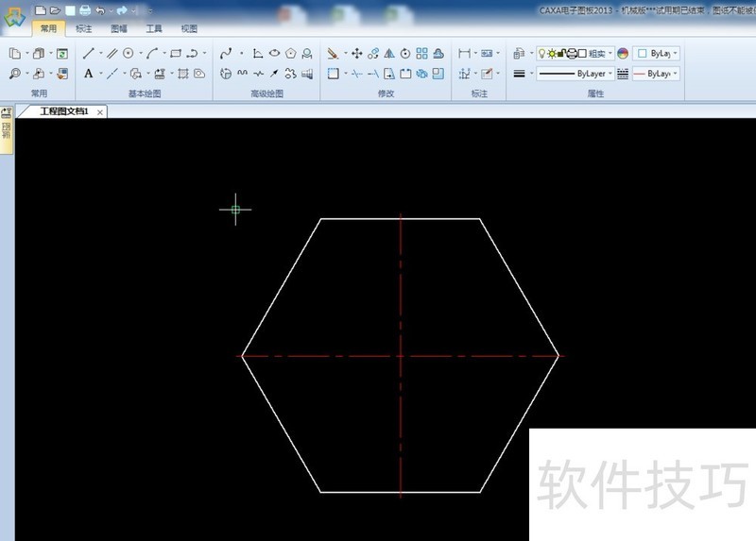
Task: Toggle the layer light bulb on/off
Action: pos(541,54)
